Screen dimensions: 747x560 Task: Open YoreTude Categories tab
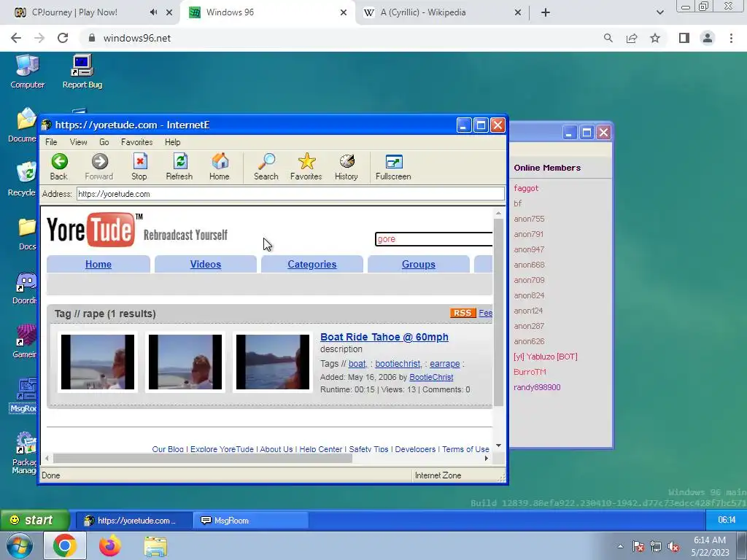(312, 264)
